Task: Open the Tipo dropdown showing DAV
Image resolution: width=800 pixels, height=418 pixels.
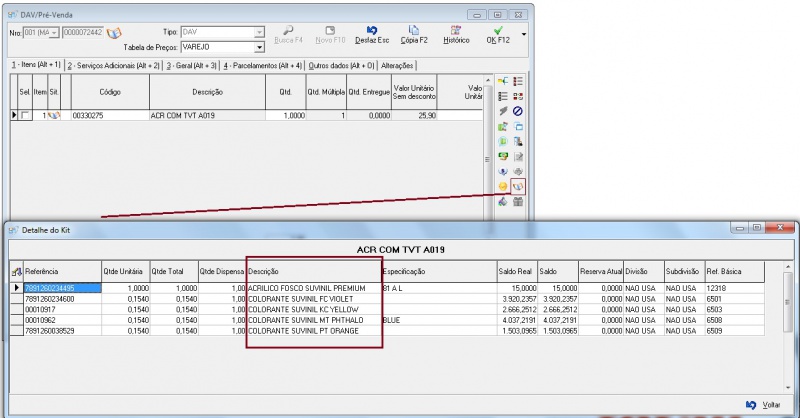Action: [x=259, y=32]
